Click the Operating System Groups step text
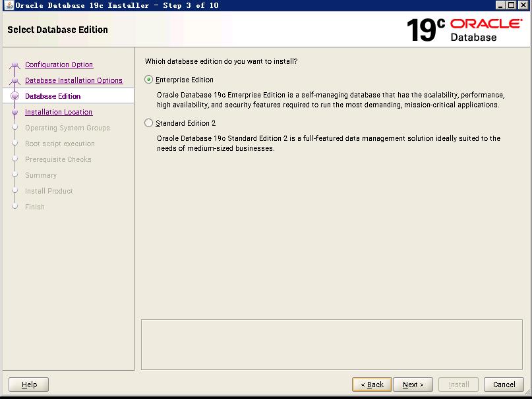 (67, 128)
